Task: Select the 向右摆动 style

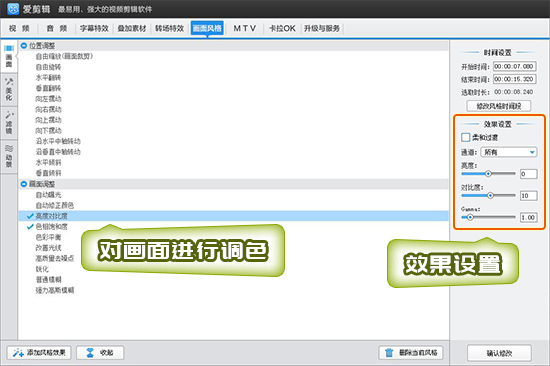Action: 48,109
